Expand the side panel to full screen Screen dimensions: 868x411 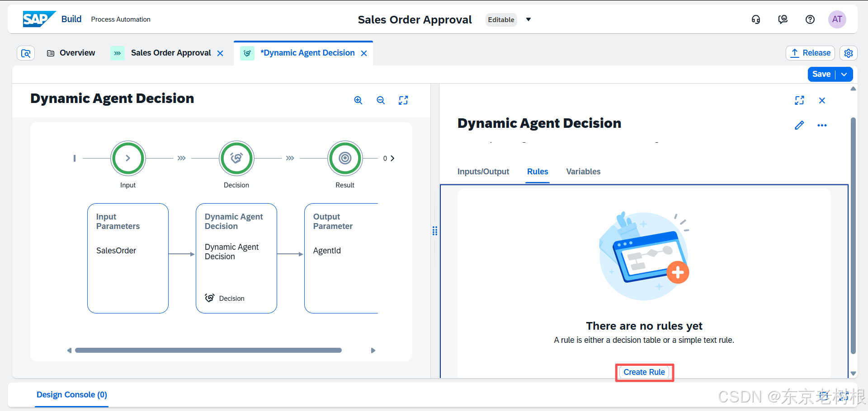click(x=799, y=100)
